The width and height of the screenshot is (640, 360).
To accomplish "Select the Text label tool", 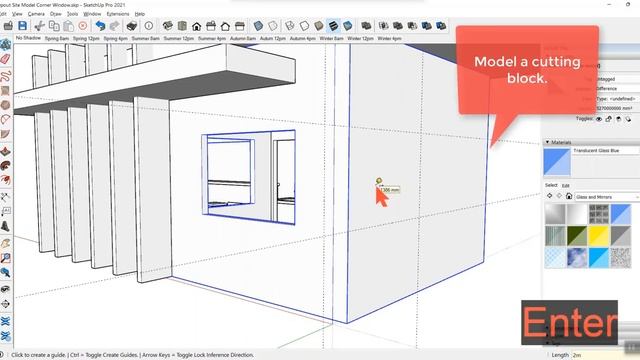I will click(5, 211).
